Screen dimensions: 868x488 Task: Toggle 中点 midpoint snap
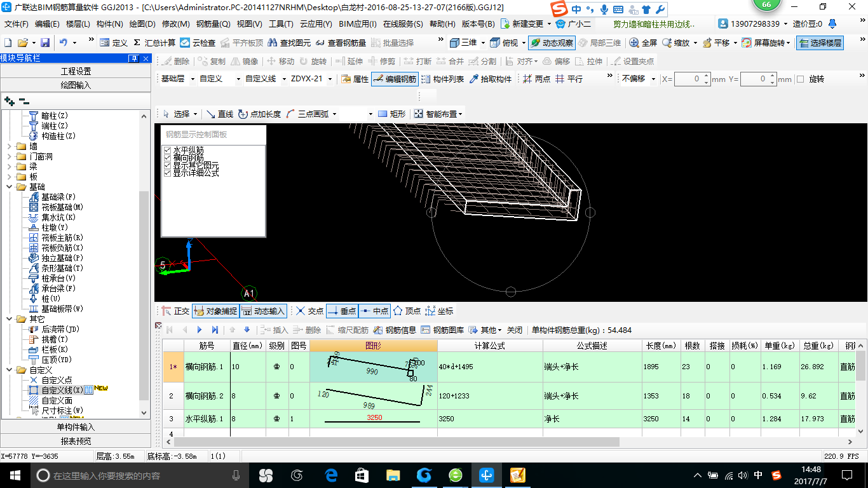click(x=374, y=311)
